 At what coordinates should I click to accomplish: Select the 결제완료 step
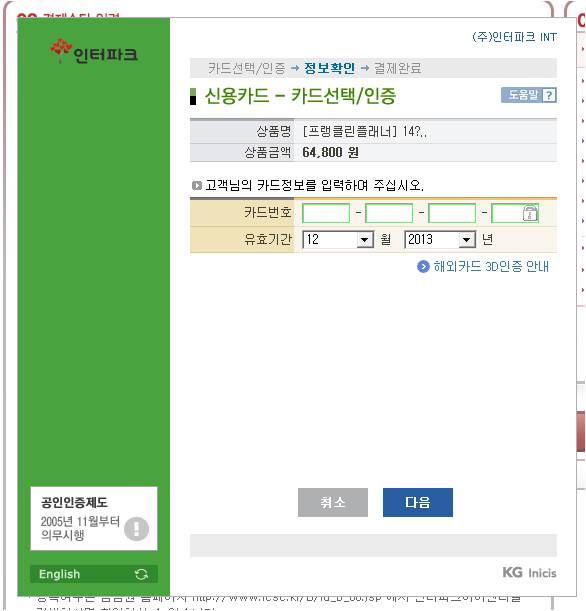point(397,68)
